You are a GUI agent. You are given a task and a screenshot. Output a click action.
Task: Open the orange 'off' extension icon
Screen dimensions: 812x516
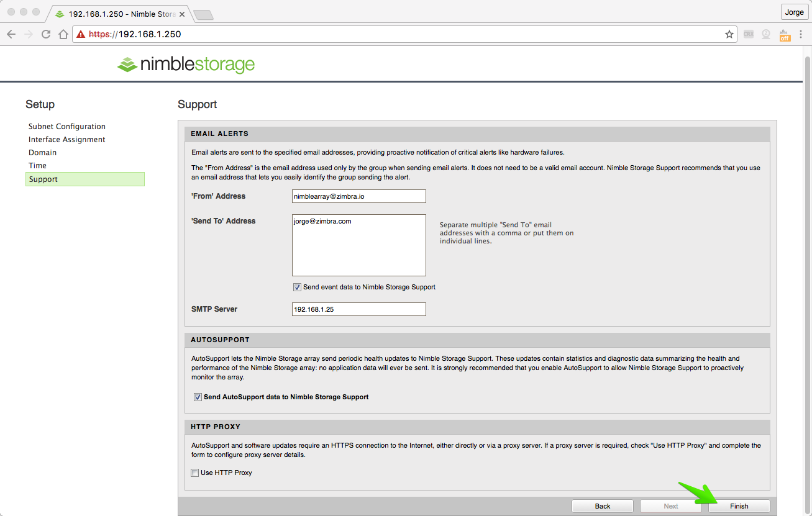pyautogui.click(x=785, y=35)
